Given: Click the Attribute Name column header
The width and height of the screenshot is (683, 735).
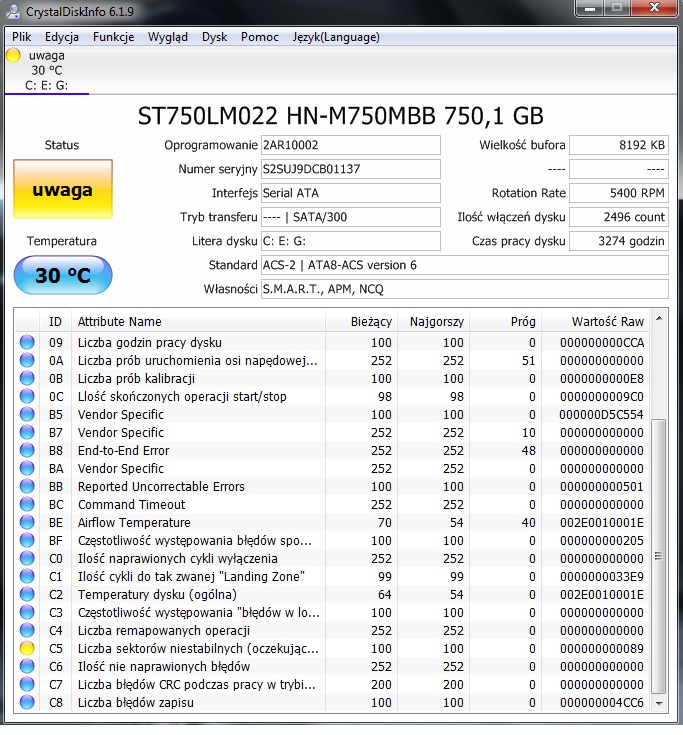Looking at the screenshot, I should pos(198,322).
